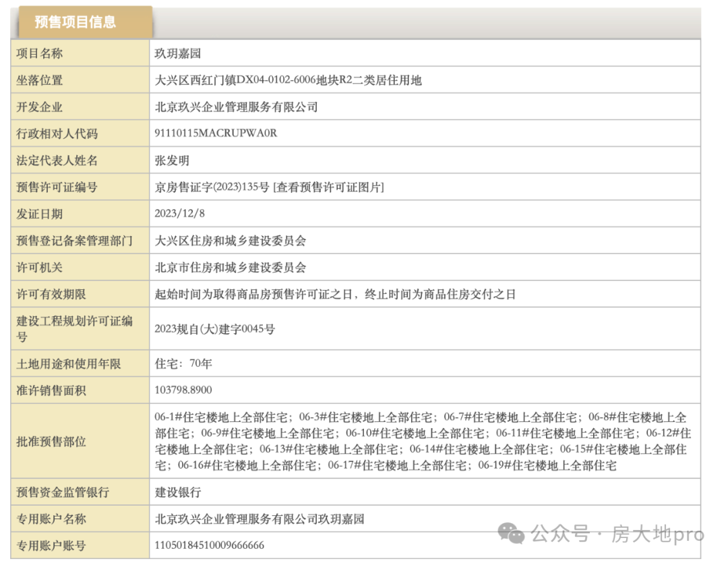
Task: Select the approved units text starting 06-1#住宅楼
Action: click(x=423, y=441)
